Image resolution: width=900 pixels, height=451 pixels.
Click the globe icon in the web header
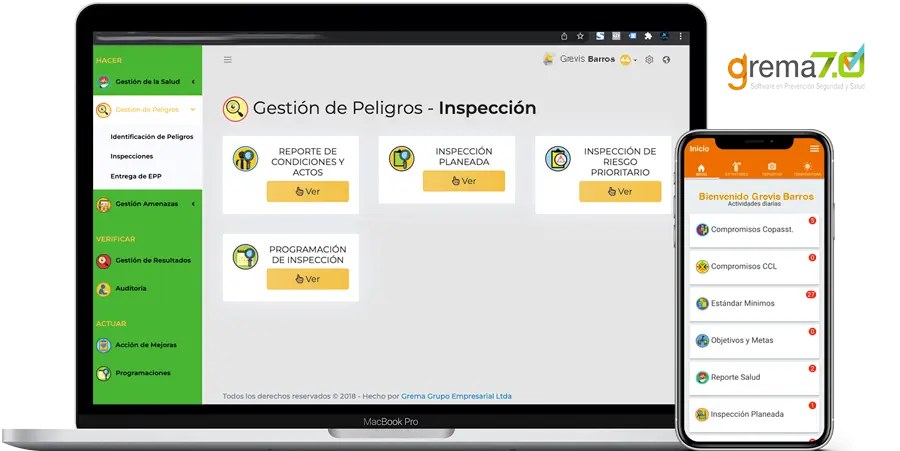[666, 60]
